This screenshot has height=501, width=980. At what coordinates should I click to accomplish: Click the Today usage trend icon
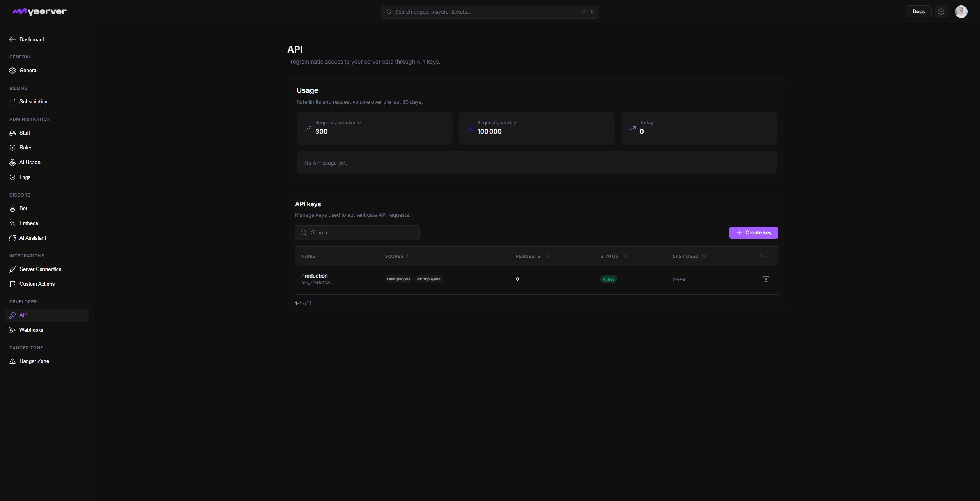click(632, 128)
